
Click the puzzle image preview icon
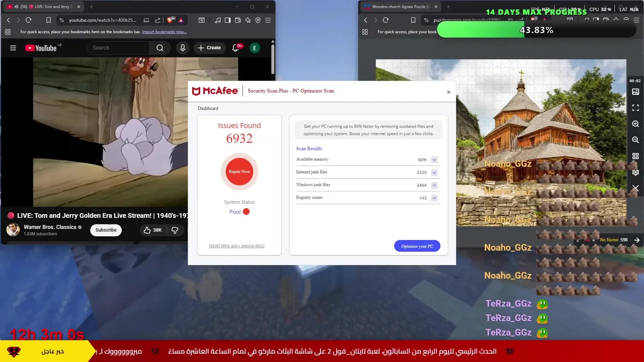click(x=635, y=92)
